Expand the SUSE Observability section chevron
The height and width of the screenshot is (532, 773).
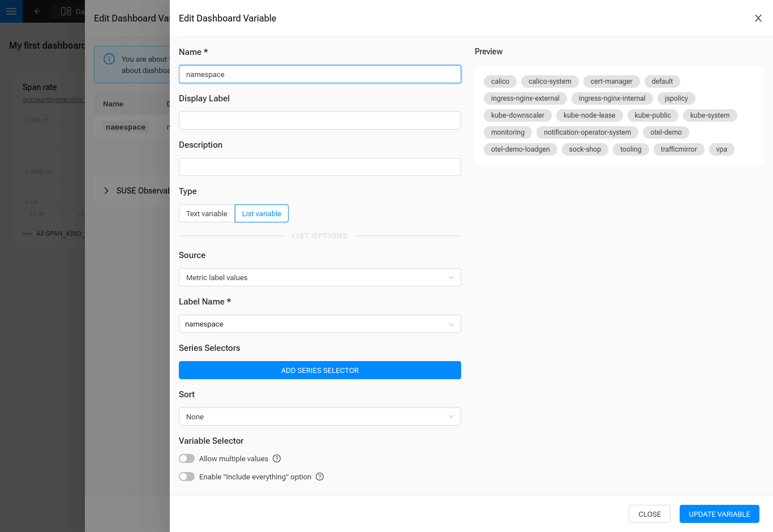(x=106, y=191)
